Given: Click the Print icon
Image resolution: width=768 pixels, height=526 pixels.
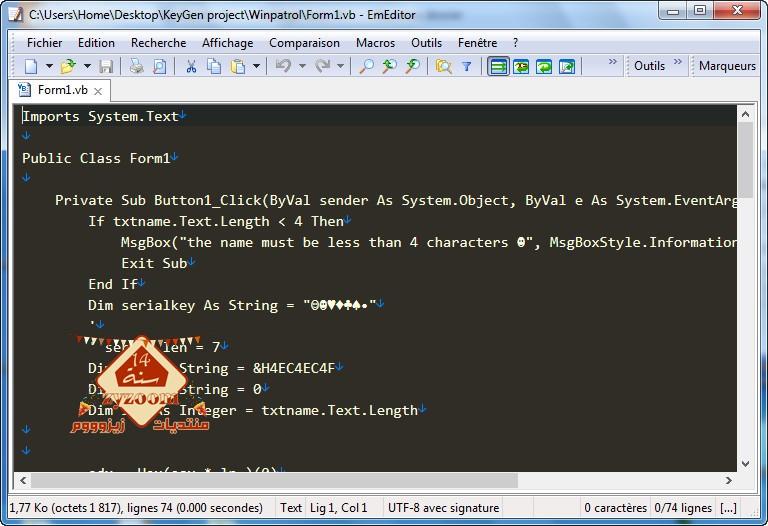Looking at the screenshot, I should point(136,66).
